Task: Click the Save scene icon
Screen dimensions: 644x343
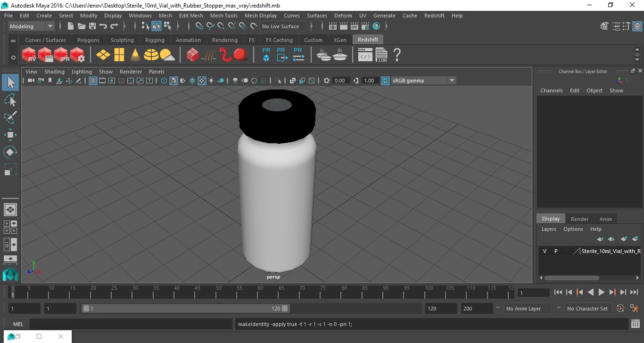Action: [x=92, y=26]
